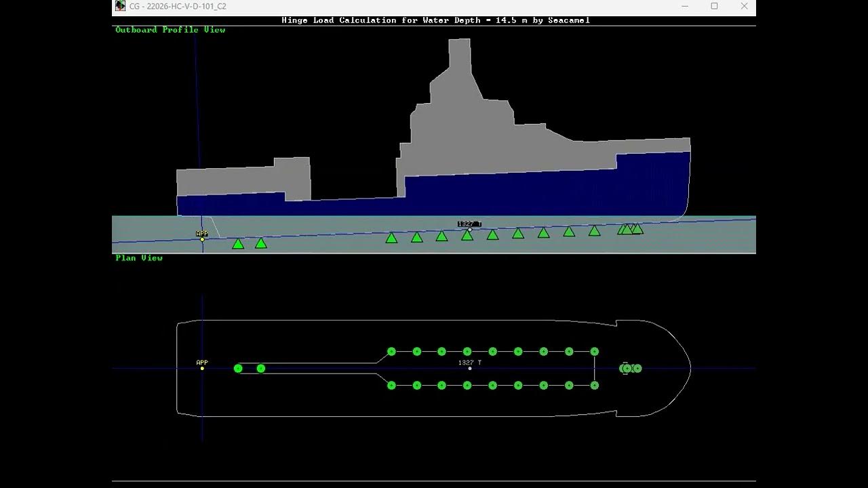This screenshot has width=868, height=488.
Task: Pick the aft-most green triangle in Outboard Profile View
Action: 238,244
